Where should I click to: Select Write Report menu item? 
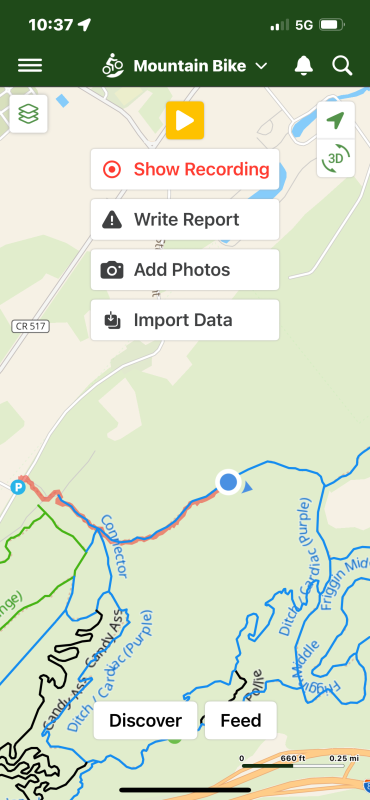tap(185, 219)
